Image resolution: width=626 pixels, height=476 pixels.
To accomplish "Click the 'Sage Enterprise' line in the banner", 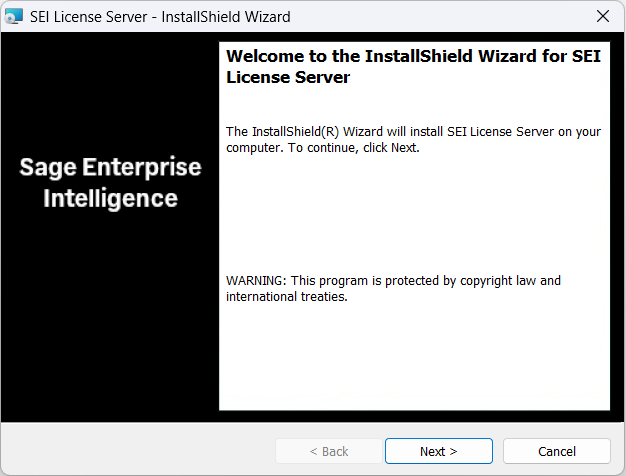I will pos(110,168).
